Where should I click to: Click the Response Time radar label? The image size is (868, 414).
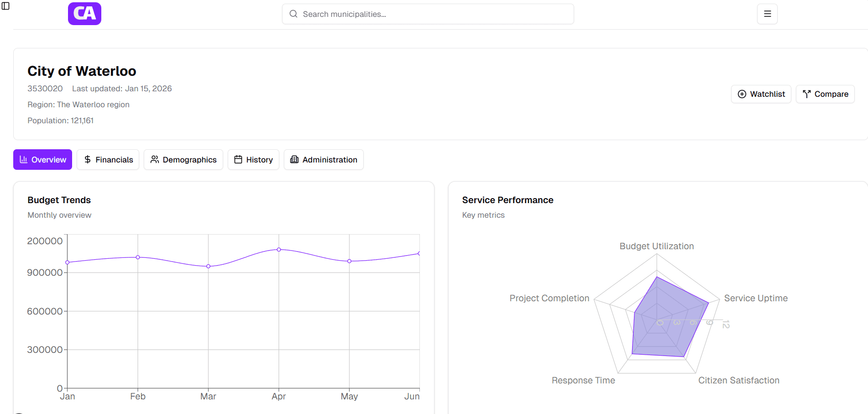(583, 380)
